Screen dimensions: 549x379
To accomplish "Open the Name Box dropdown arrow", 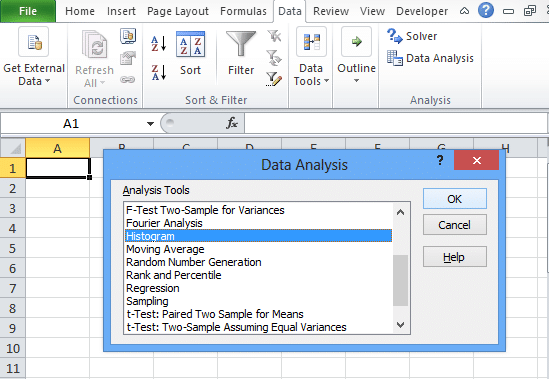I will [150, 124].
